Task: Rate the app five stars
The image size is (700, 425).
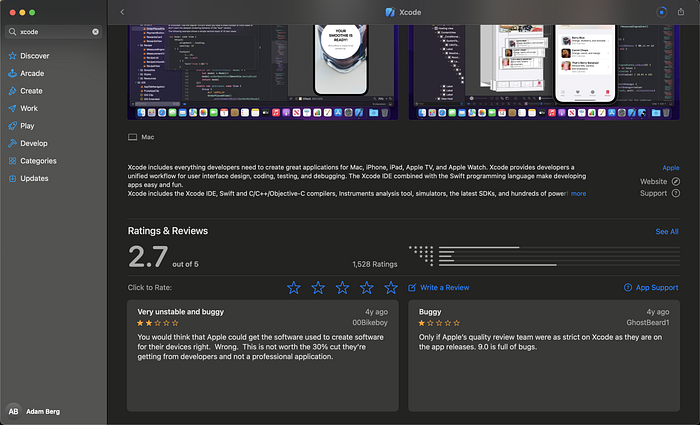Action: [391, 288]
